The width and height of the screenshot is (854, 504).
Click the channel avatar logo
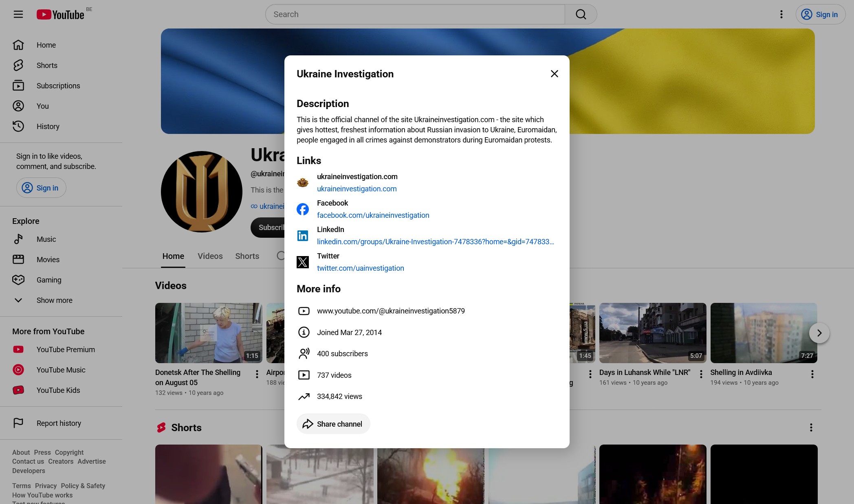click(202, 192)
